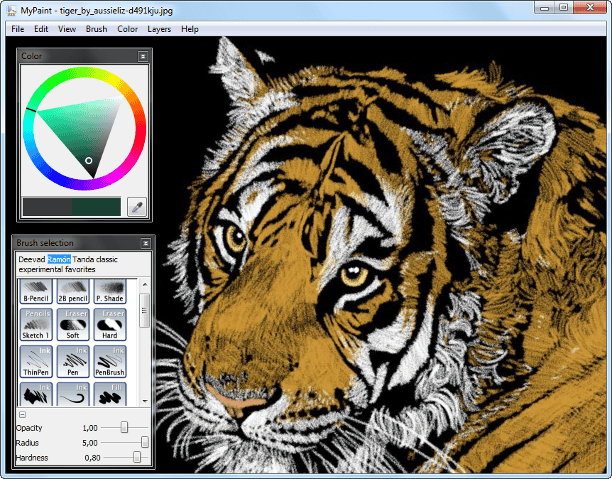
Task: Activate the color picker eyedropper
Action: pyautogui.click(x=137, y=207)
